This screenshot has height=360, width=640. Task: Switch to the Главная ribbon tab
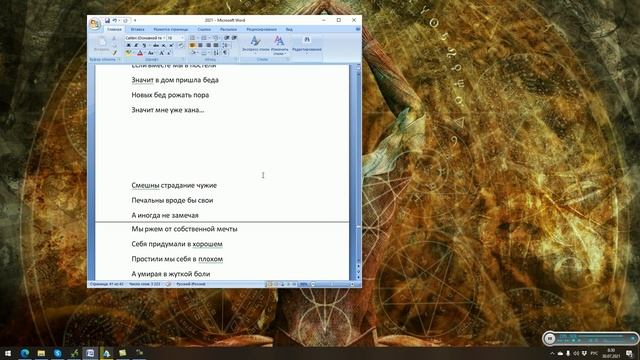pyautogui.click(x=114, y=29)
